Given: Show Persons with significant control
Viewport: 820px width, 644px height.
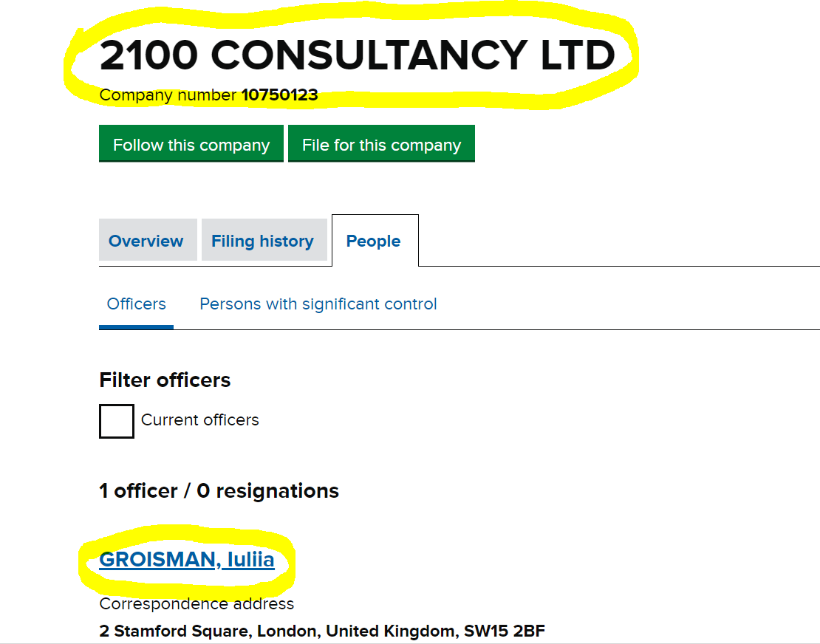Looking at the screenshot, I should click(318, 304).
